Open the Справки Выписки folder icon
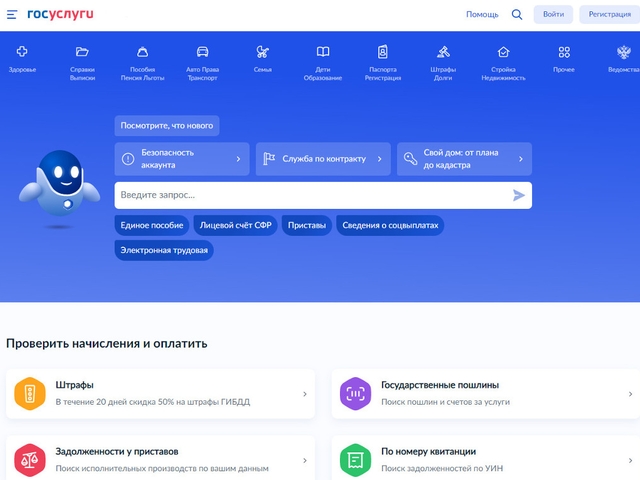This screenshot has height=480, width=640. 82,51
